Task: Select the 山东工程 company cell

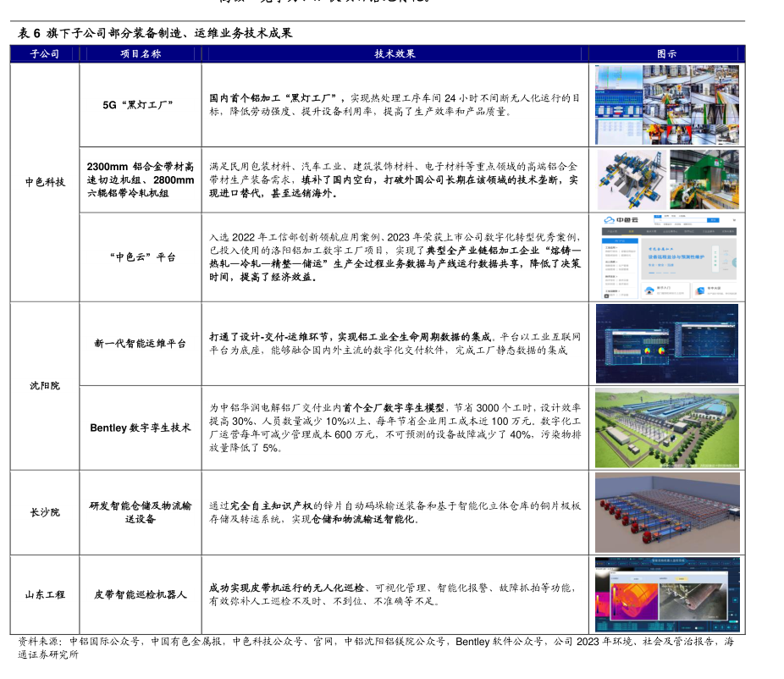Action: pyautogui.click(x=45, y=594)
